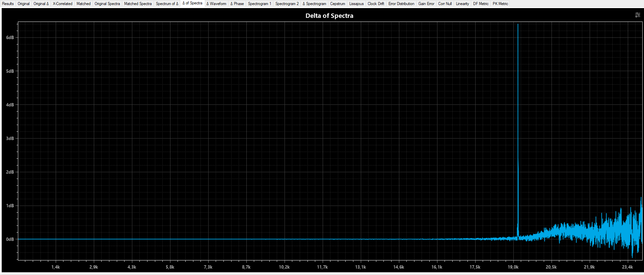Go to the X-Correlated tab
Viewport: 644px width, 275px height.
pyautogui.click(x=62, y=4)
